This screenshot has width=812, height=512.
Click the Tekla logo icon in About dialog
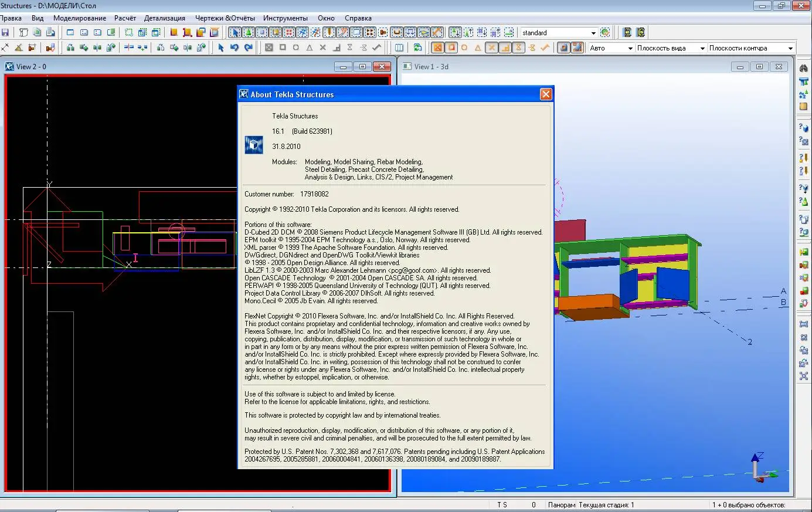coord(254,145)
